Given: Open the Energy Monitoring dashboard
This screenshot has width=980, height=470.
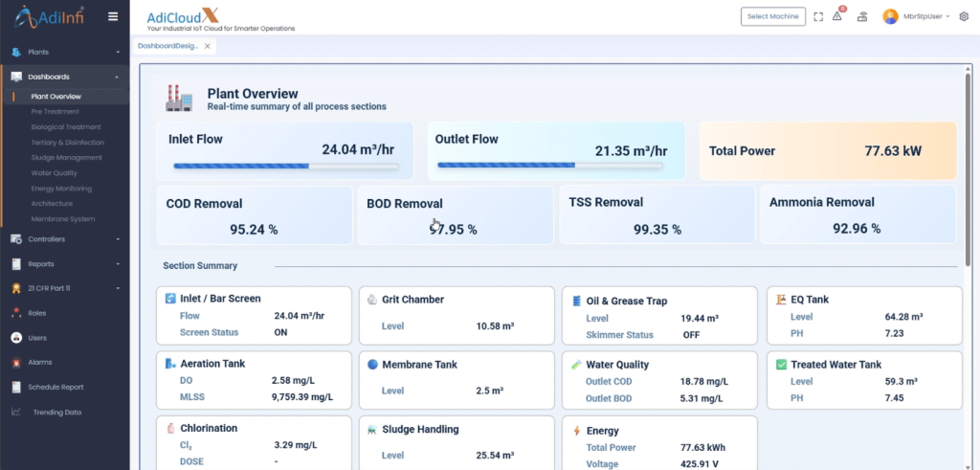Looking at the screenshot, I should click(x=61, y=189).
